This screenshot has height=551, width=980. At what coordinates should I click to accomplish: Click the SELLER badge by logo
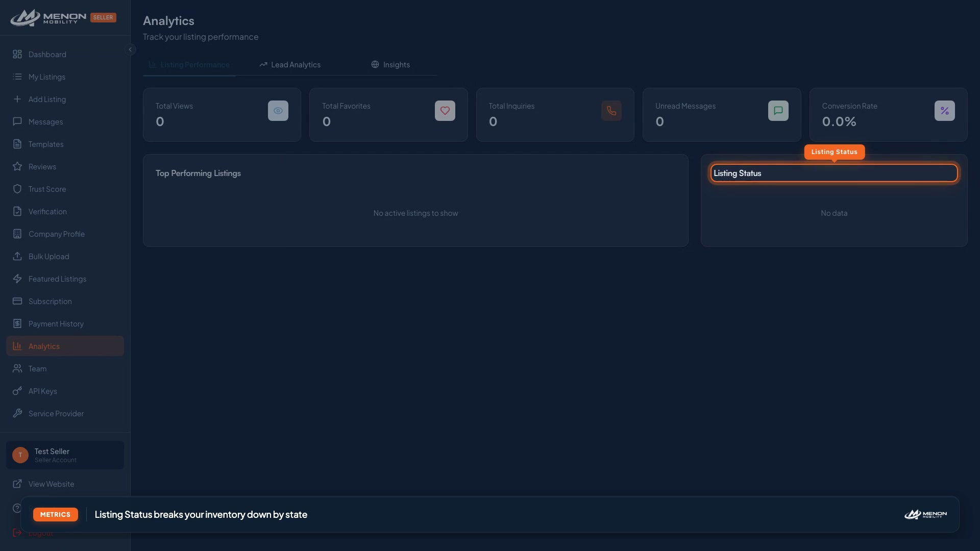tap(103, 17)
